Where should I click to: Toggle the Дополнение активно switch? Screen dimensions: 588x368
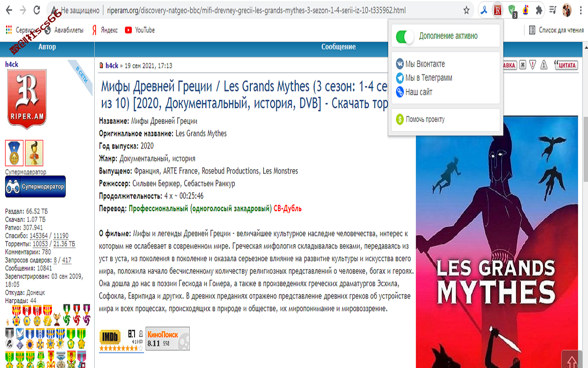405,36
